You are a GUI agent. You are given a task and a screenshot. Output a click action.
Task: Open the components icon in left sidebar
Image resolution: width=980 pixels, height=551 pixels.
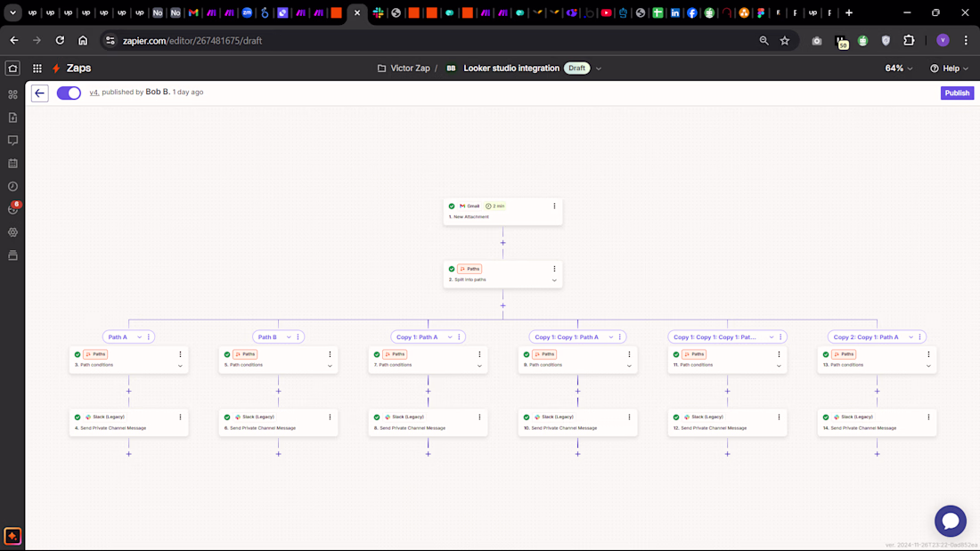click(12, 94)
